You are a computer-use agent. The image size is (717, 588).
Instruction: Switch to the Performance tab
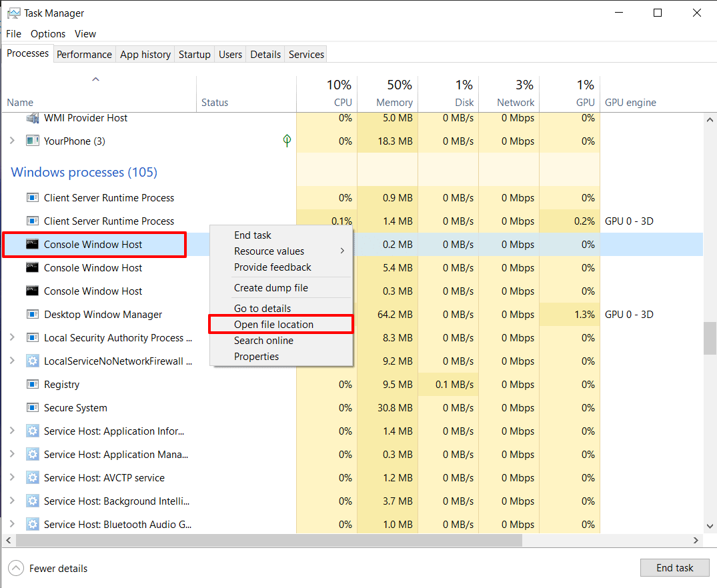(x=84, y=55)
